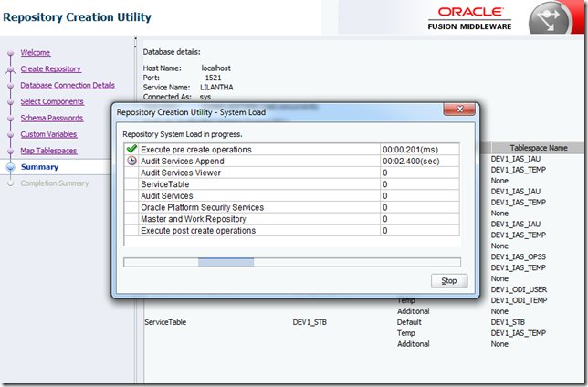Click the Tablespace Name column header
This screenshot has height=387, width=588.
(x=539, y=148)
